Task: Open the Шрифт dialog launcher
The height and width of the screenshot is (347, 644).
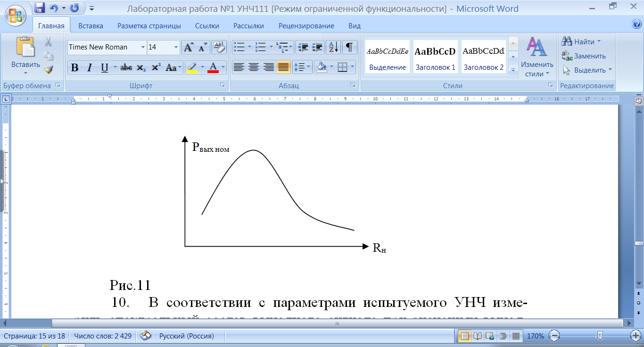Action: [x=222, y=85]
